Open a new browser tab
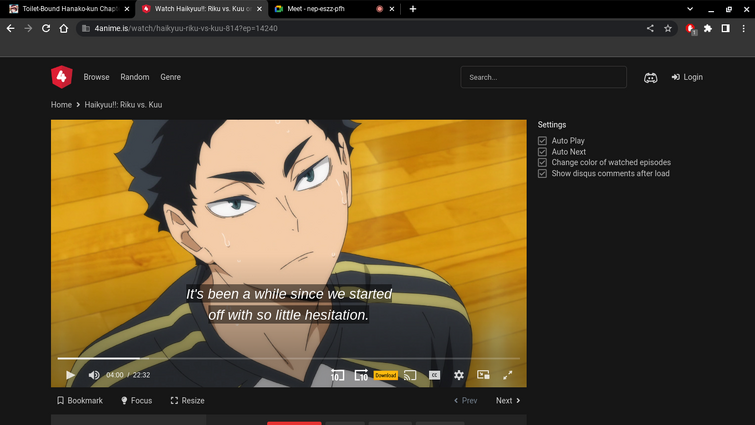The width and height of the screenshot is (755, 425). (x=413, y=9)
